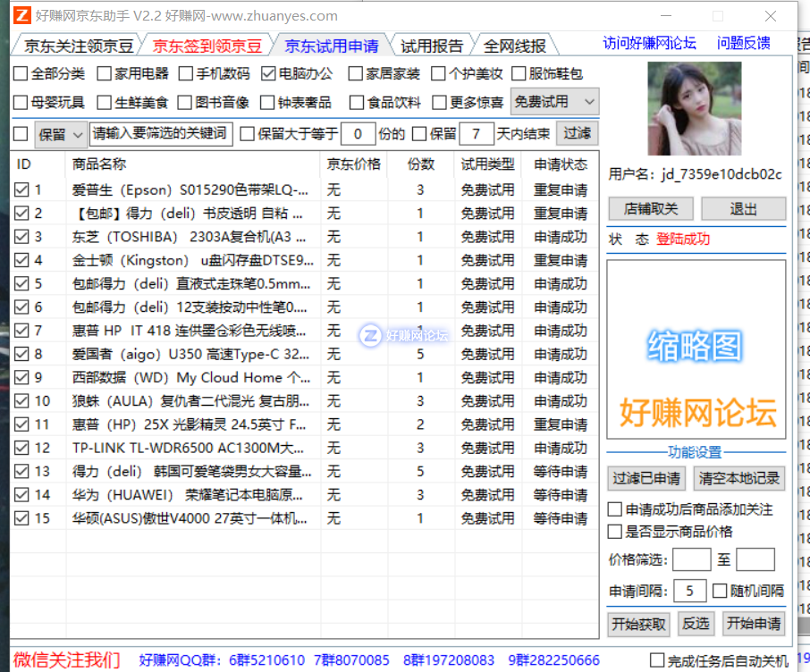Check the 全部分类 checkbox

point(21,74)
